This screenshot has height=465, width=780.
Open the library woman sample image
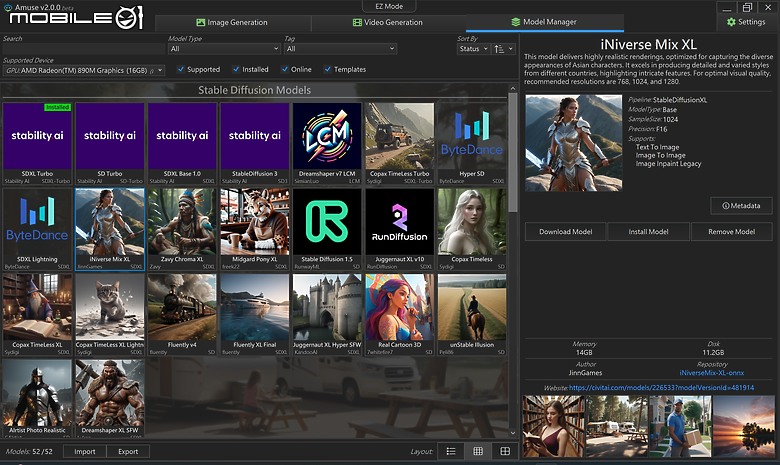pos(553,426)
